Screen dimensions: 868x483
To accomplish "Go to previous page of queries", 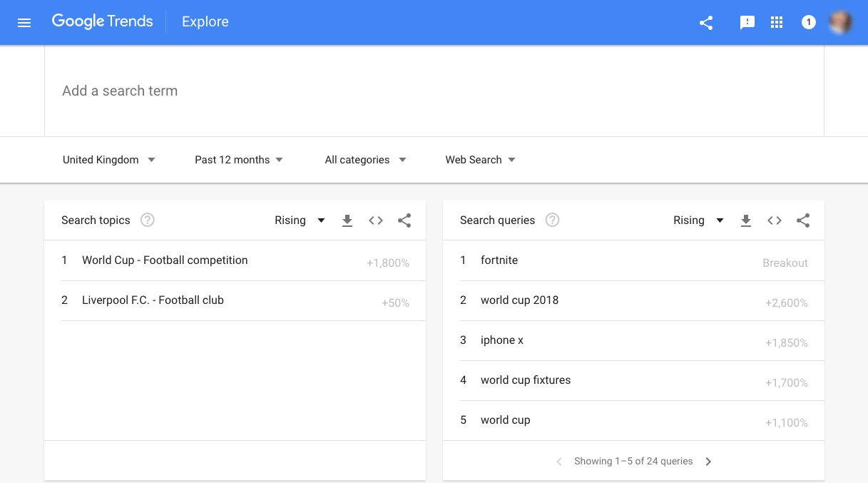I will [559, 462].
